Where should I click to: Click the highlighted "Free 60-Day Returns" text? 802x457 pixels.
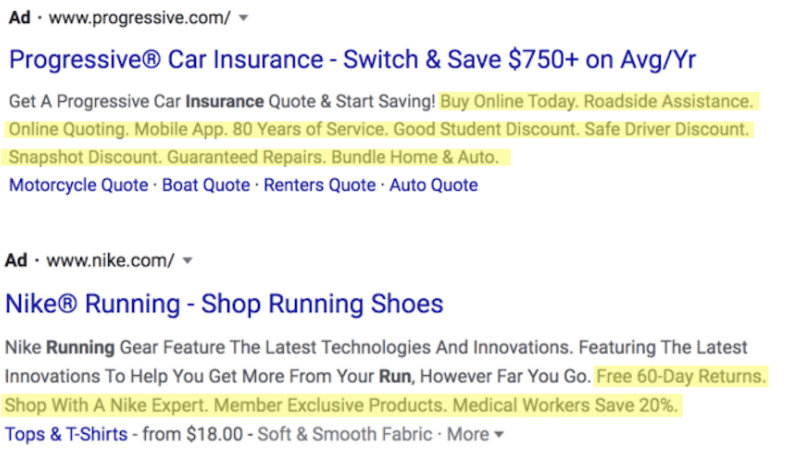click(x=680, y=377)
